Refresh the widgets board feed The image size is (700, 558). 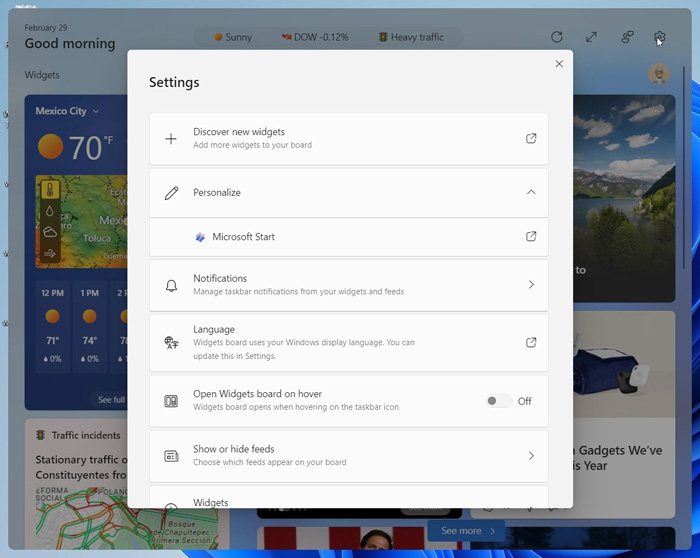pos(557,37)
